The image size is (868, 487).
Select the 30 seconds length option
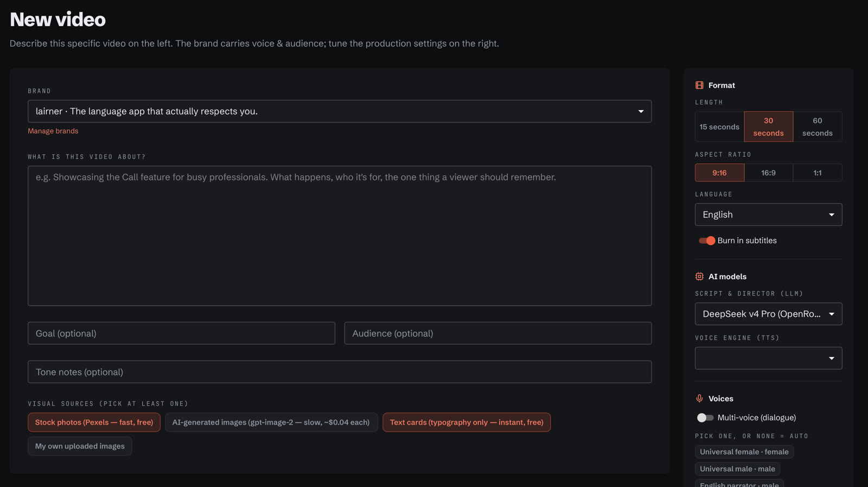768,127
